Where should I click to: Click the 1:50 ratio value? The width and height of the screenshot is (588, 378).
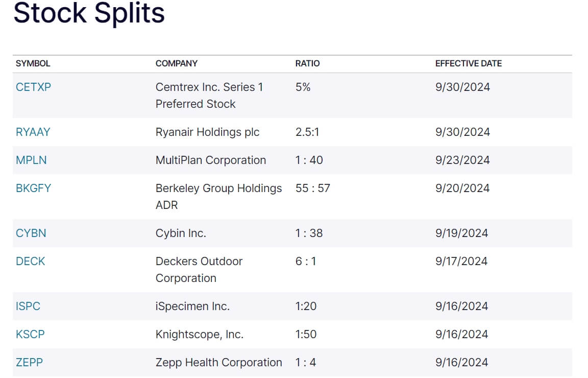[306, 335]
